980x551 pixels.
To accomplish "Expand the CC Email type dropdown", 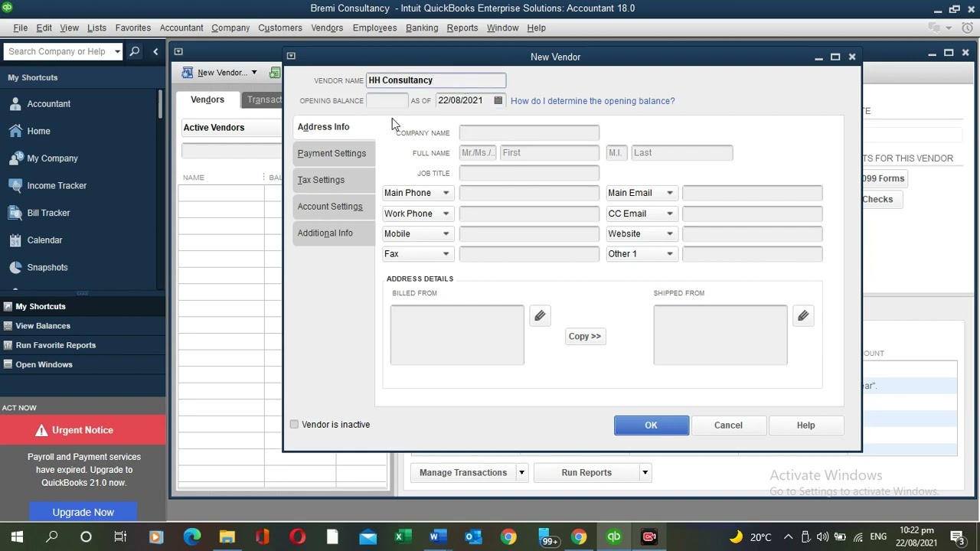I will coord(669,214).
